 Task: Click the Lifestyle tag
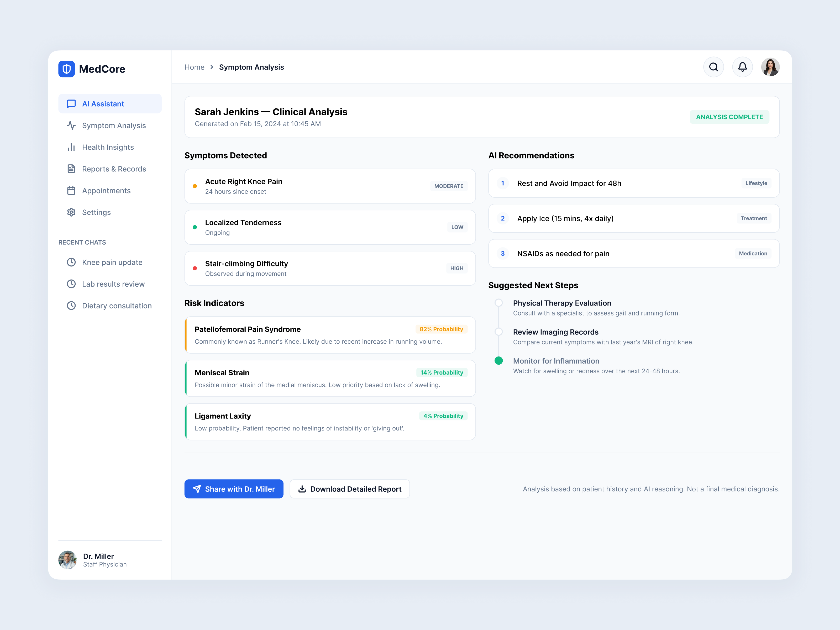click(x=756, y=183)
